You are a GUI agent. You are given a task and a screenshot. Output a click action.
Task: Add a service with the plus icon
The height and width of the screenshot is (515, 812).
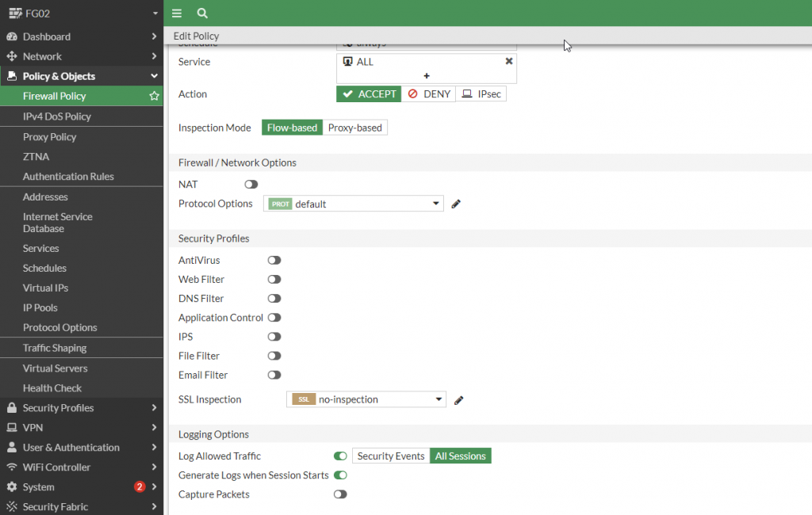point(427,76)
